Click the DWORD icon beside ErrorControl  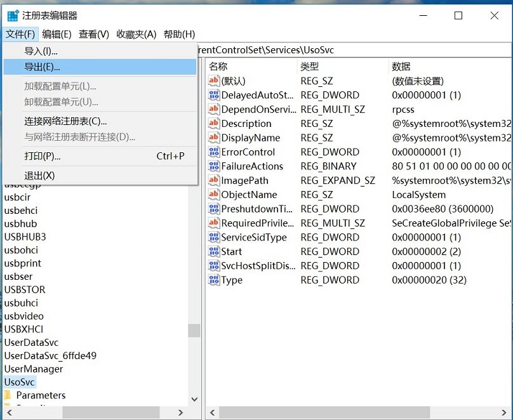[215, 152]
